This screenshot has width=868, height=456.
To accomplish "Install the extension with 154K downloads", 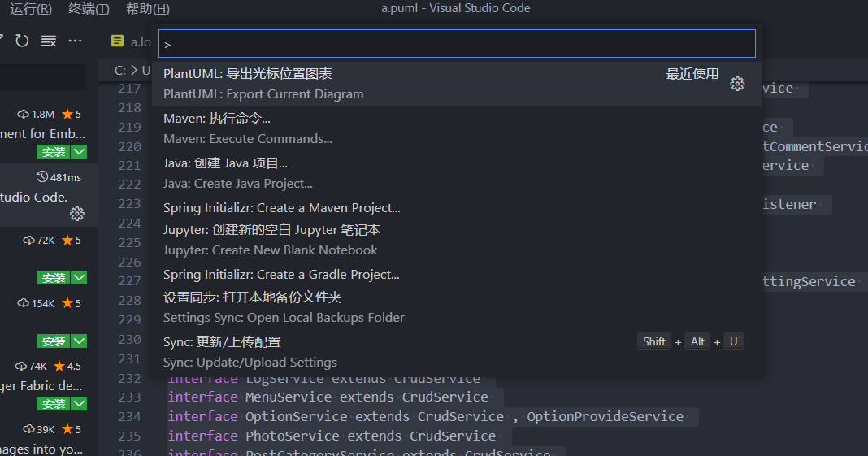I will [x=54, y=341].
